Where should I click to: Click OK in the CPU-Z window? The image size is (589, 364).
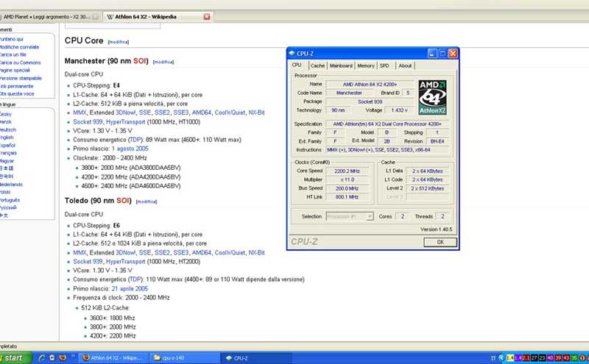click(x=440, y=242)
